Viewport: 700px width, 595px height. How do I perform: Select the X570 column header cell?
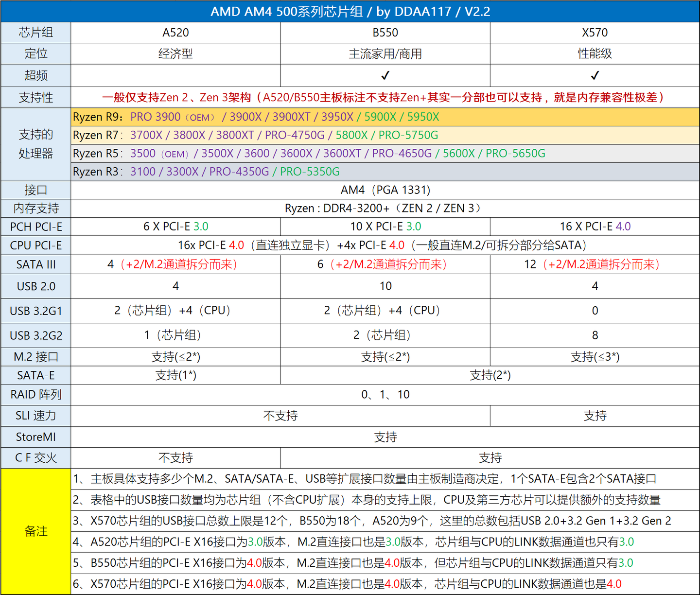click(x=595, y=33)
